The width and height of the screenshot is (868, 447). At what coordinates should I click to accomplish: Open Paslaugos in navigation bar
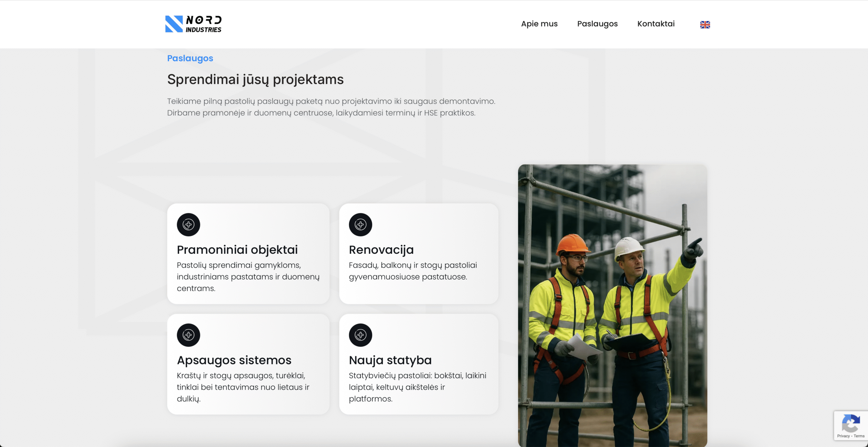(597, 24)
